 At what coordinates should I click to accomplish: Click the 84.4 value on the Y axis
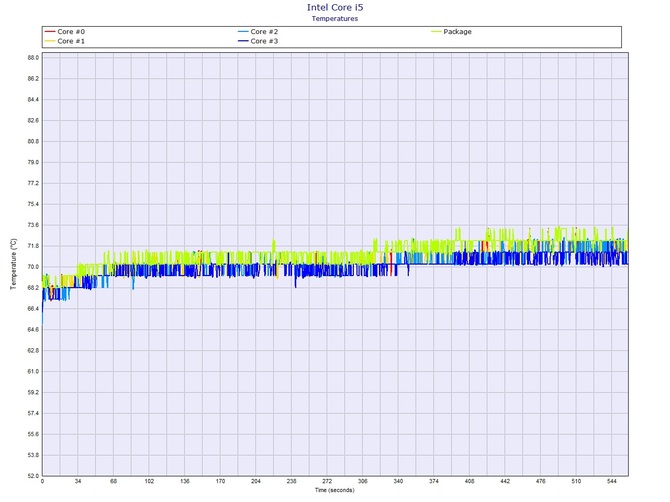(x=33, y=100)
